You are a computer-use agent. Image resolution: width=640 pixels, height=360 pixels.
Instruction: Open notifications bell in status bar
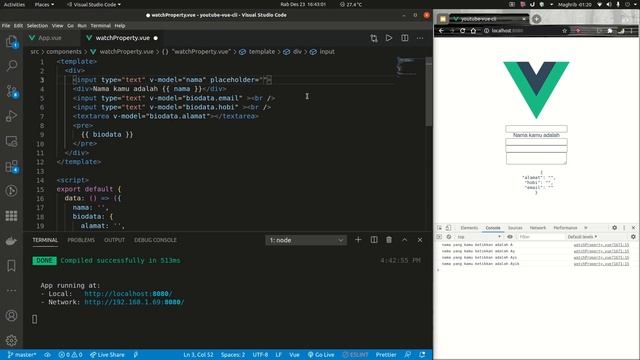pyautogui.click(x=422, y=355)
